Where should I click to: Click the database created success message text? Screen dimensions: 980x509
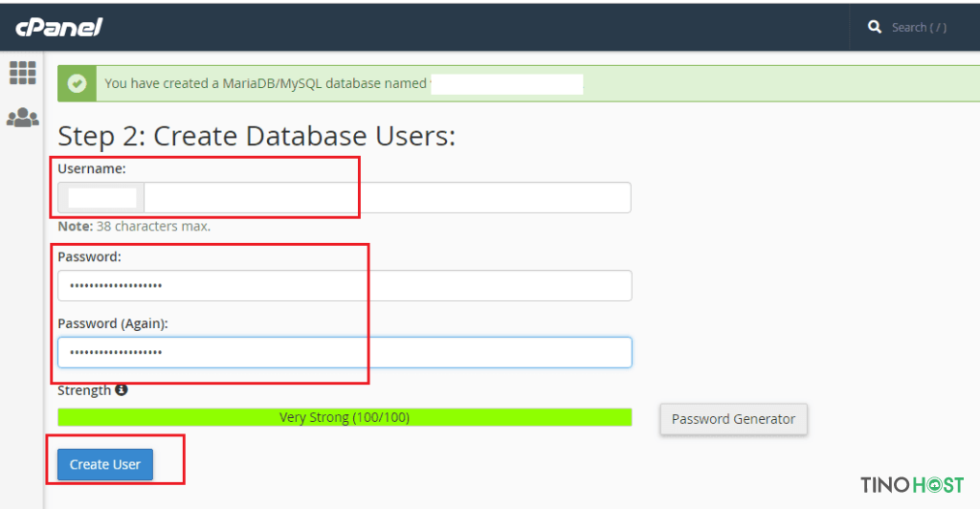coord(266,83)
